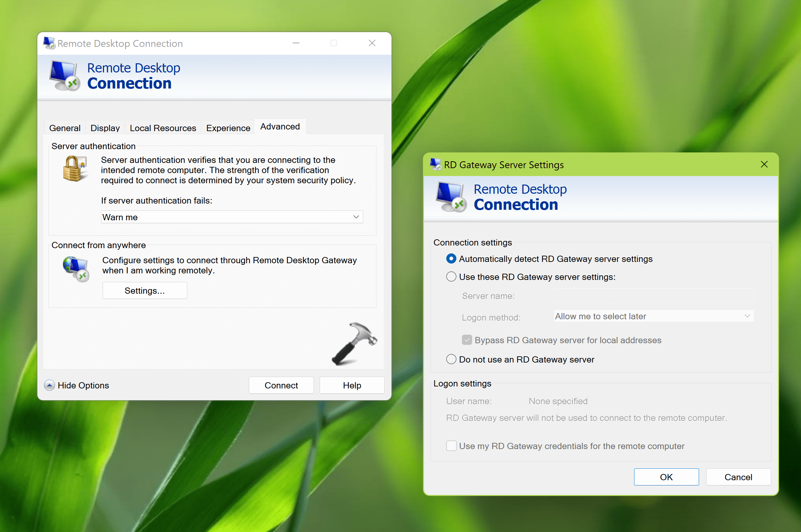Check Use my RD Gateway credentials option
Screen dimensions: 801x532
pos(451,446)
